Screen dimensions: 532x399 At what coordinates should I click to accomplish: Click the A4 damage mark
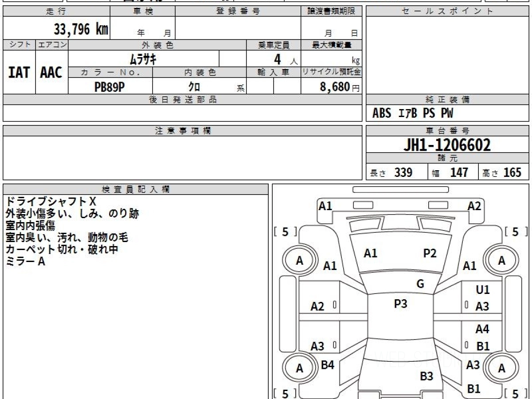click(482, 329)
